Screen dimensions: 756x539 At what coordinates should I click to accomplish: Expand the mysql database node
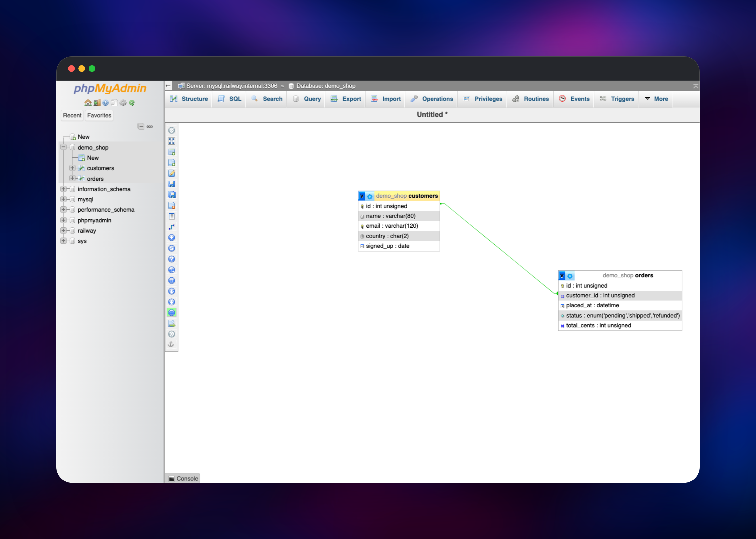coord(63,199)
